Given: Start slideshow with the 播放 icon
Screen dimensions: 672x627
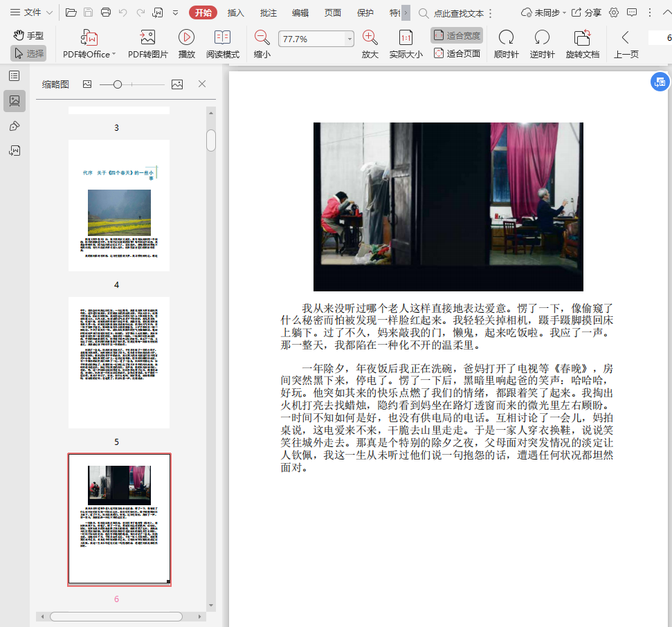Looking at the screenshot, I should [x=186, y=38].
